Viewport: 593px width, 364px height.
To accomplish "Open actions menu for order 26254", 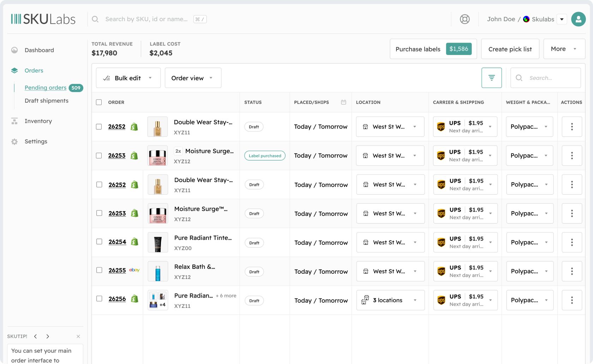I will (571, 242).
